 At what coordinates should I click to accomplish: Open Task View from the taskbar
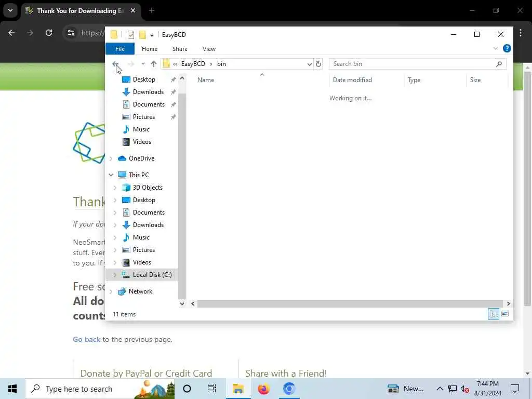click(x=212, y=389)
